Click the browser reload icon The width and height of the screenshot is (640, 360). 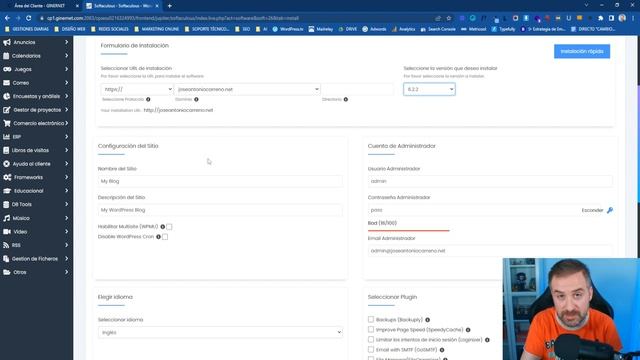point(28,18)
